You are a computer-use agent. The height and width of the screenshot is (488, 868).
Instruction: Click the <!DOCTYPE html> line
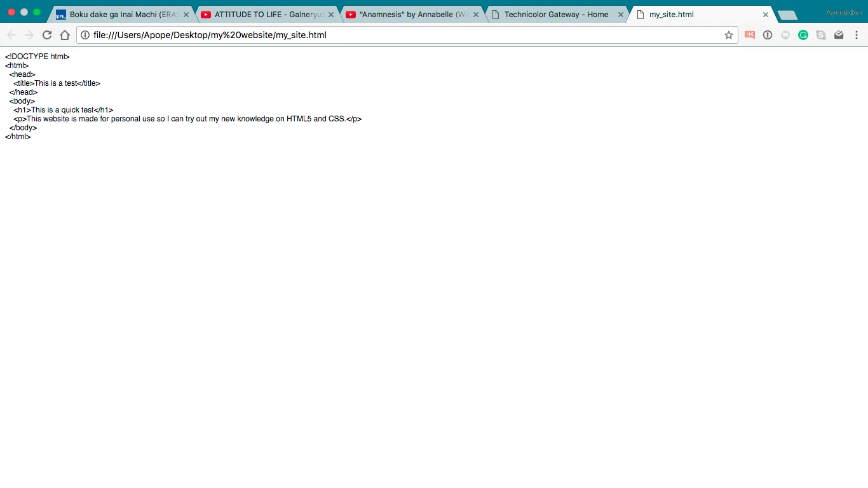click(37, 57)
